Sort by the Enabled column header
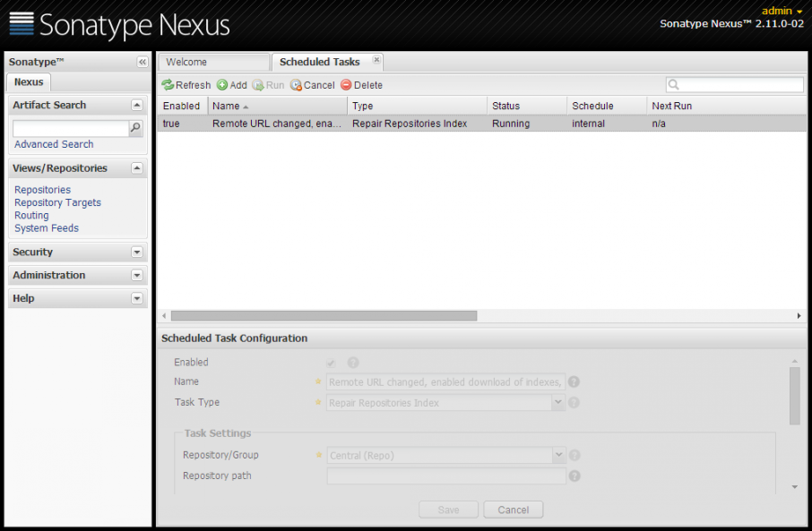The image size is (812, 531). (x=182, y=106)
